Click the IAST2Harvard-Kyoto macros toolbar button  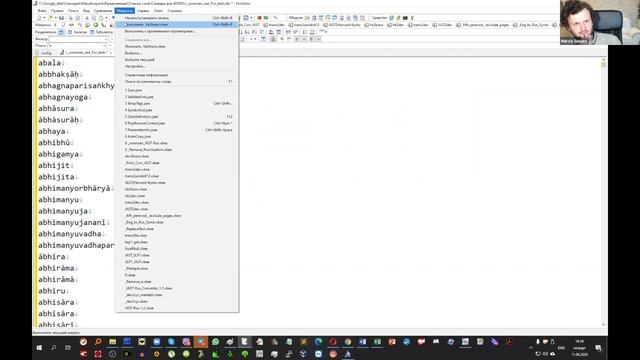click(342, 25)
